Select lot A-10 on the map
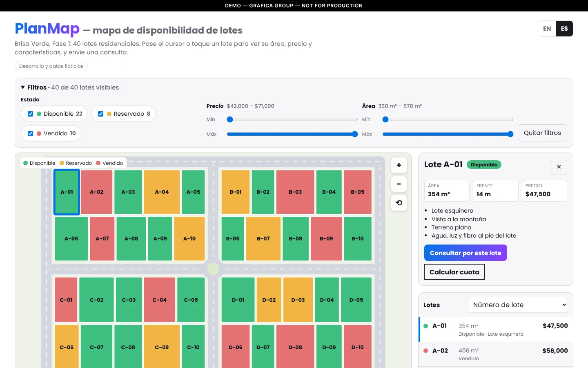Screen dimensions: 588x368 [x=189, y=239]
